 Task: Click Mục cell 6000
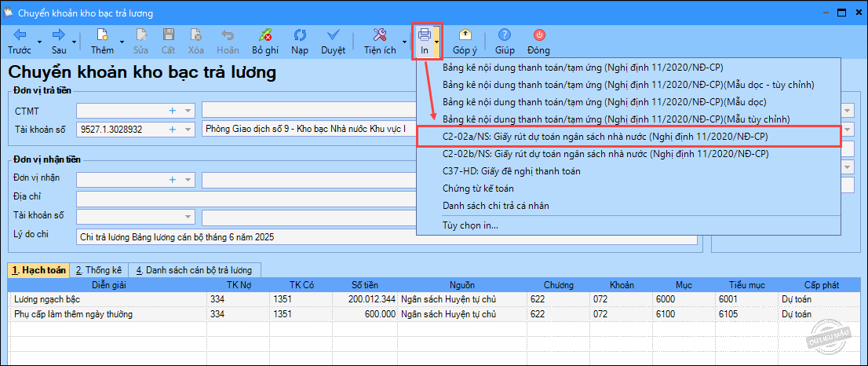pyautogui.click(x=684, y=299)
